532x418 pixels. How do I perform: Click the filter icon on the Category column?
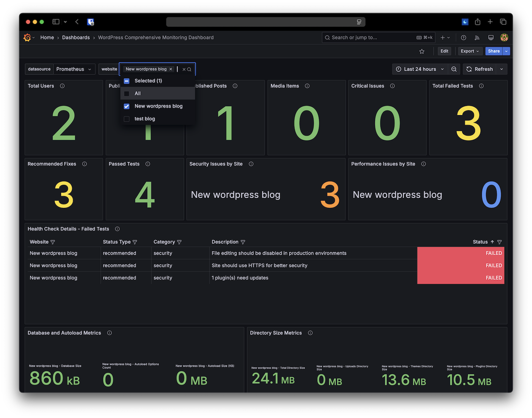click(179, 242)
